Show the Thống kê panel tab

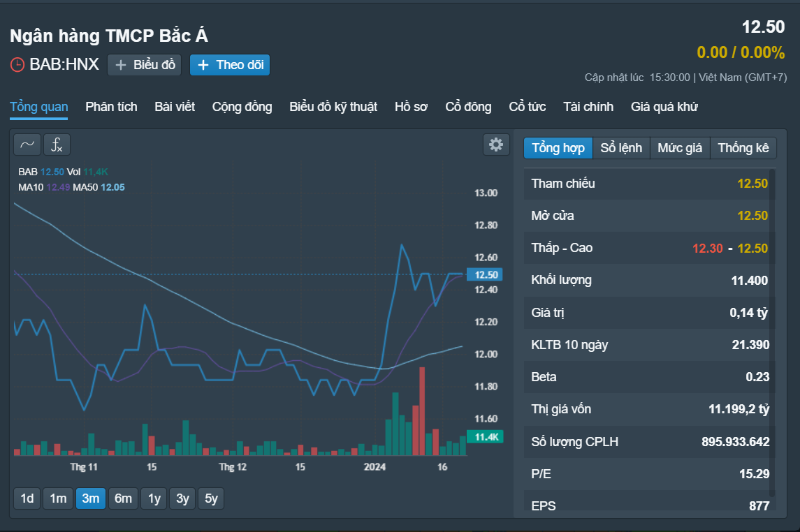(x=743, y=148)
